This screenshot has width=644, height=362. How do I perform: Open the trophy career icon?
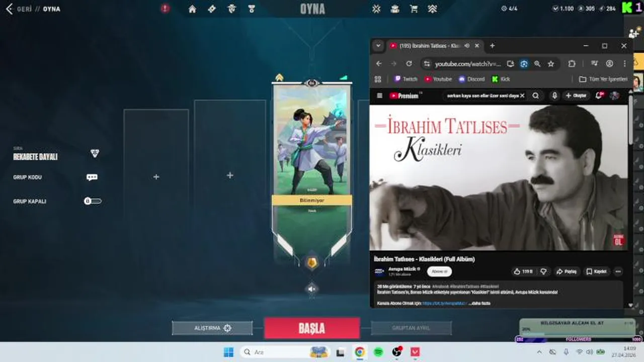(251, 9)
